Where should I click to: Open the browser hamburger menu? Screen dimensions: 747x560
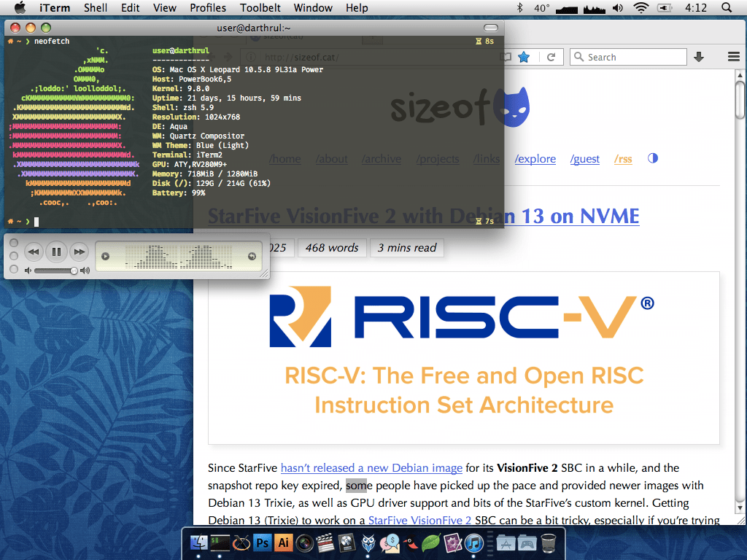[x=734, y=57]
